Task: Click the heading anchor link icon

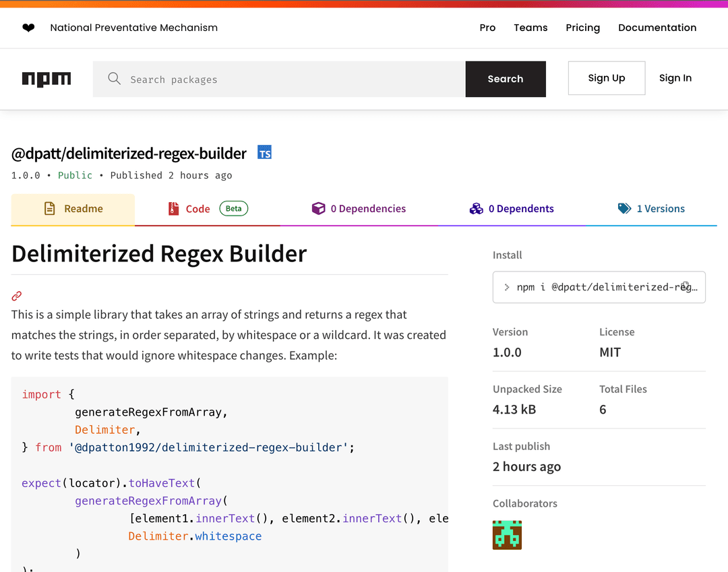Action: click(x=17, y=296)
